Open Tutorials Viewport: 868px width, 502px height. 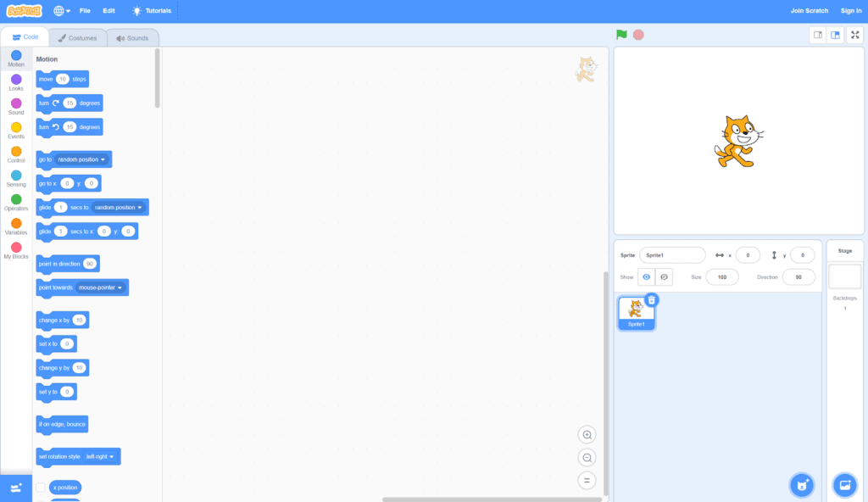[x=152, y=10]
